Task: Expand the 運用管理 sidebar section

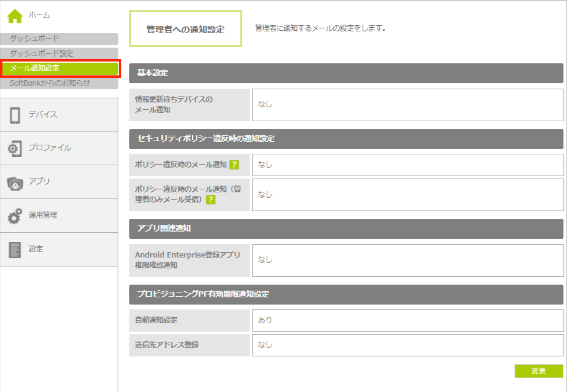Action: point(43,215)
